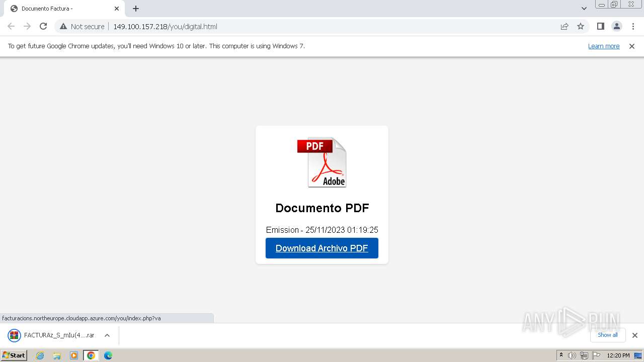Click Show all downloads button
The width and height of the screenshot is (644, 362).
tap(608, 335)
